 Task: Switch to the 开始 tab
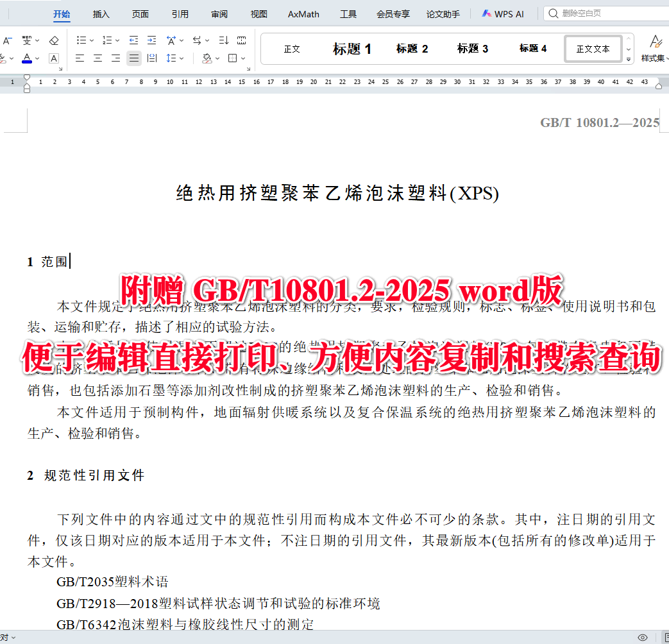point(62,14)
